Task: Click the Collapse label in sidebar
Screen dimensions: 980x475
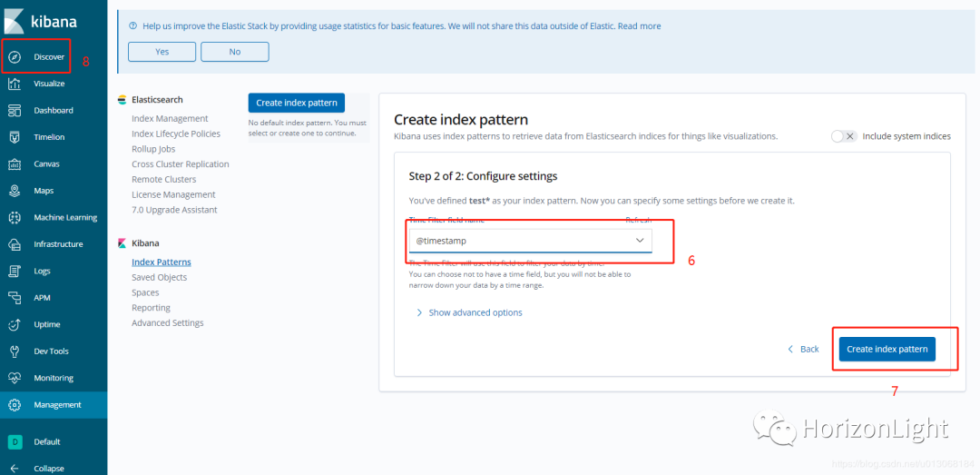Action: click(49, 469)
